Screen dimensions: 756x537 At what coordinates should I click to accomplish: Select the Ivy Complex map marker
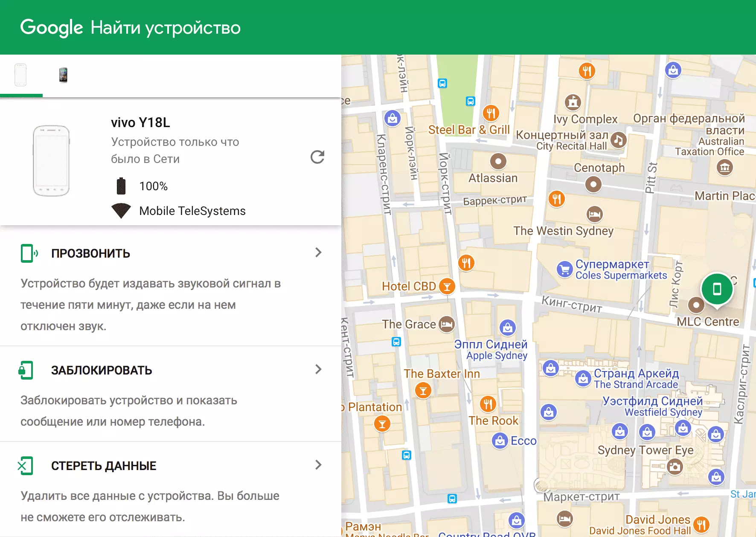[x=573, y=102]
